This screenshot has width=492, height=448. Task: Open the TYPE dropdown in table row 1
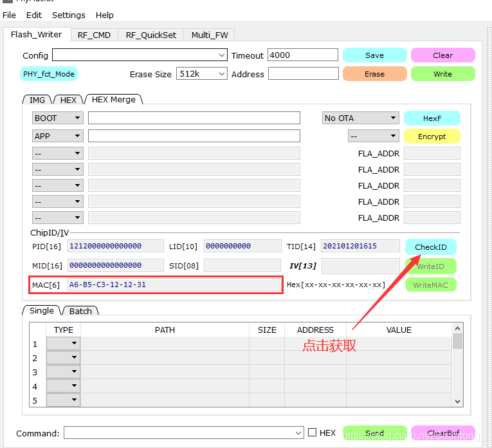click(x=64, y=343)
